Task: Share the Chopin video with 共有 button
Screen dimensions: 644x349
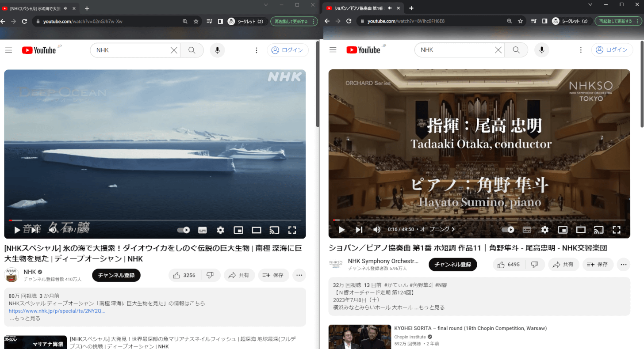Action: tap(564, 264)
